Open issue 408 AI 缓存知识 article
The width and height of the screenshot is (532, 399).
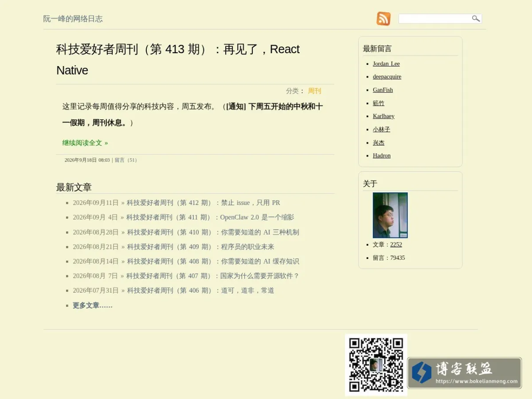coord(213,261)
